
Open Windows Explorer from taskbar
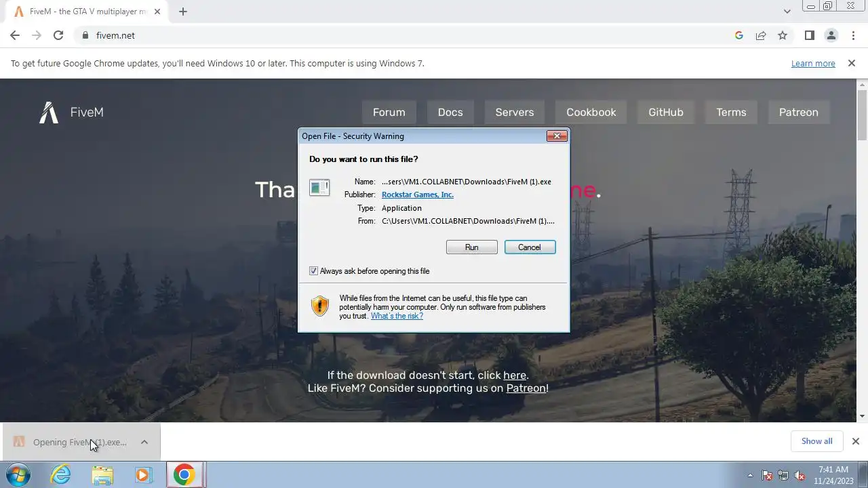(x=102, y=475)
